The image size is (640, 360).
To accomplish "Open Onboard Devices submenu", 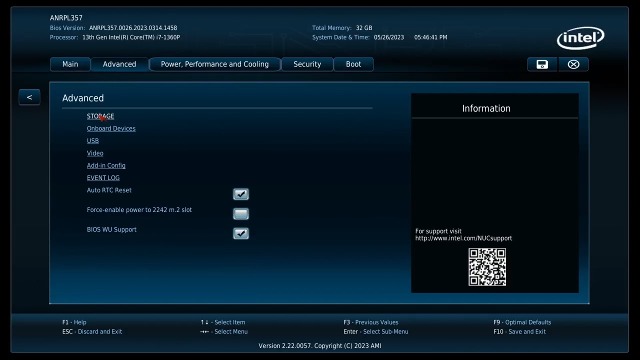I will click(111, 129).
